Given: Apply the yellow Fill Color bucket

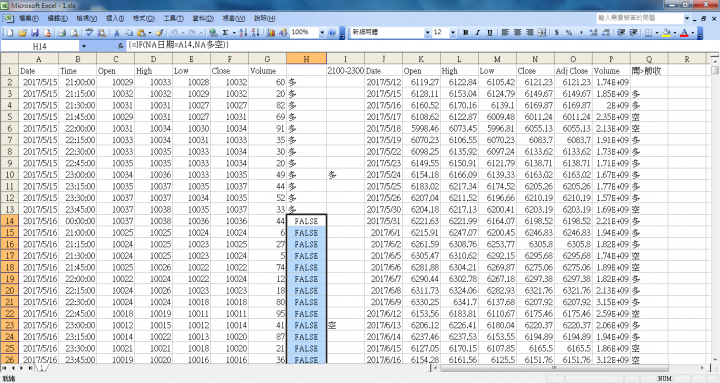Looking at the screenshot, I should coord(666,33).
